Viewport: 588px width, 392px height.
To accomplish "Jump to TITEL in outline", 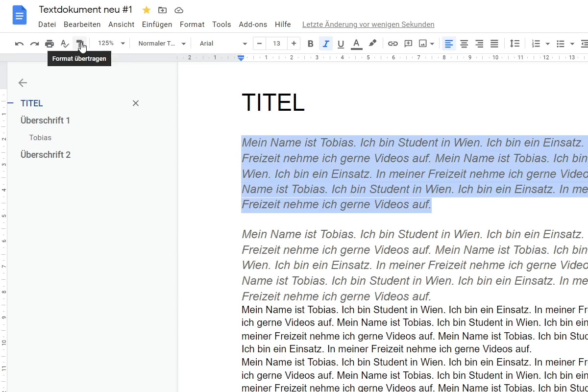I will coord(32,103).
